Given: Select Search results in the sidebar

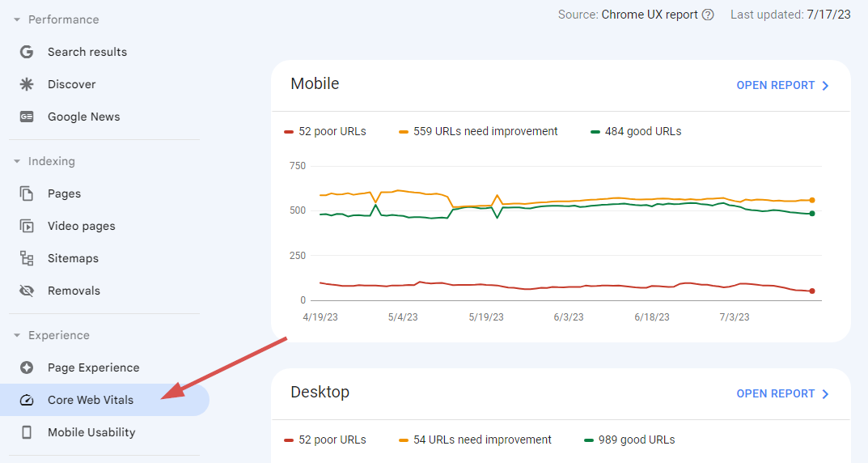Looking at the screenshot, I should 87,52.
